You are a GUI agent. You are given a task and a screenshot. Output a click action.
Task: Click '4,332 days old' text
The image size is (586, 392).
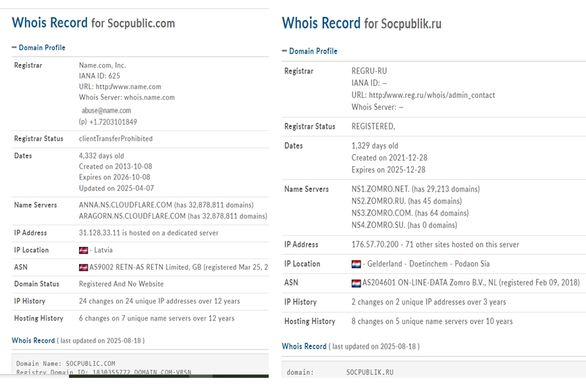pyautogui.click(x=101, y=156)
